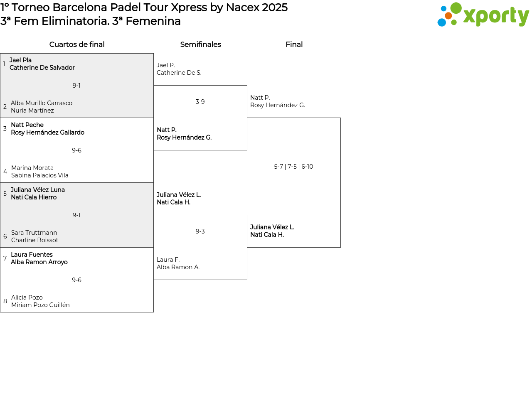The image size is (532, 408).
Task: Select Jael P. / Catherine De S. in semifinals
Action: [179, 69]
